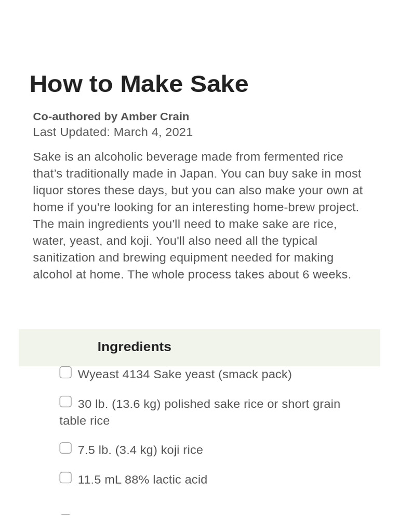Check the Wyeast 4134 Sake yeast checkbox
This screenshot has width=399, height=532.
coord(65,373)
